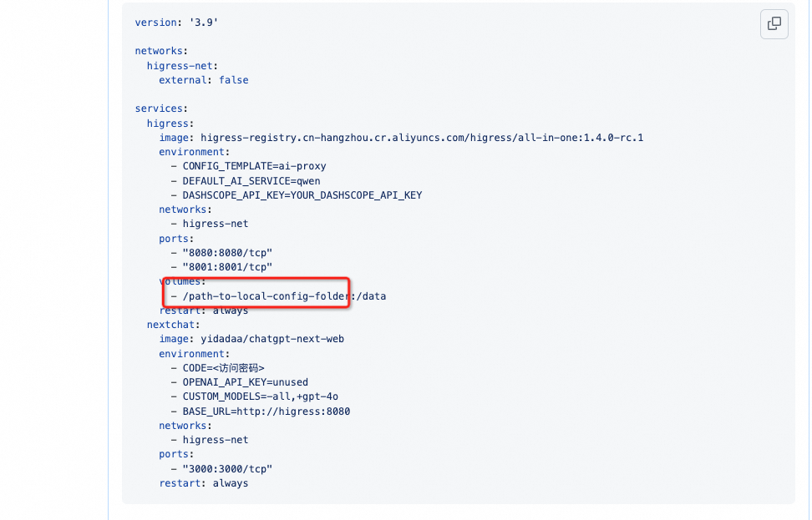Click the BASE_URL=http://higress:8080 line
Image resolution: width=812 pixels, height=520 pixels.
[x=261, y=411]
